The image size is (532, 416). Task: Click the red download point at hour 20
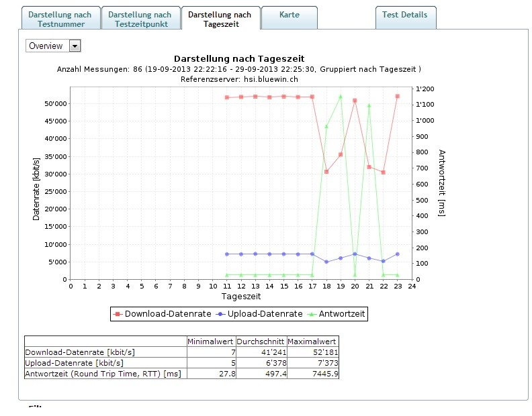click(x=355, y=101)
